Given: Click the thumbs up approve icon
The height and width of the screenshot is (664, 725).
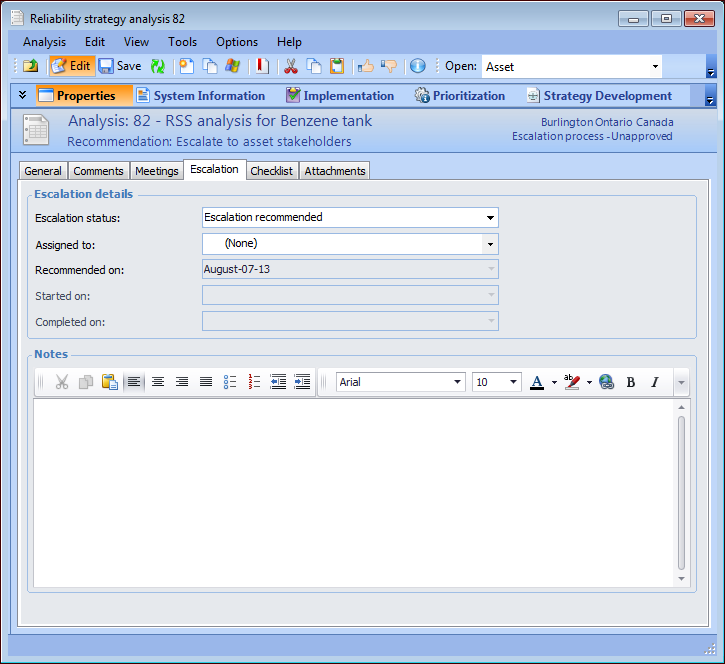Looking at the screenshot, I should (x=366, y=66).
